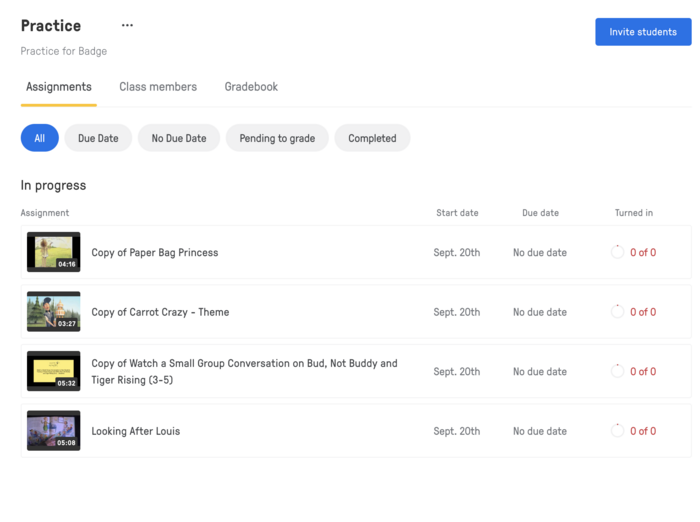700x522 pixels.
Task: Switch to the Class members tab
Action: [x=158, y=87]
